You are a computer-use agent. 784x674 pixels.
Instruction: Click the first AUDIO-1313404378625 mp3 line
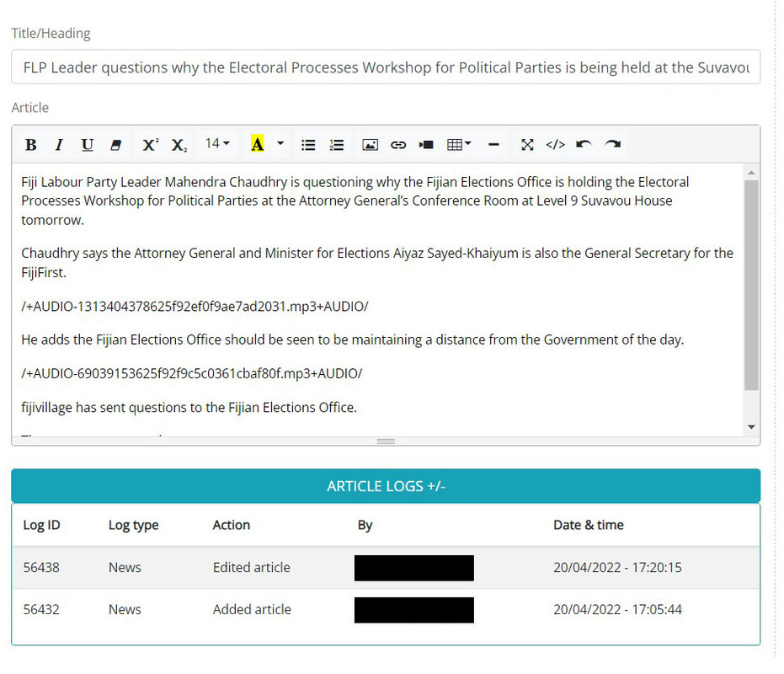195,306
